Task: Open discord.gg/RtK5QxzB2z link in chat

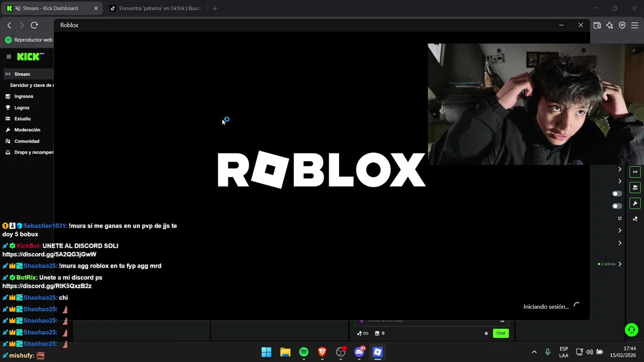Action: pos(47,286)
